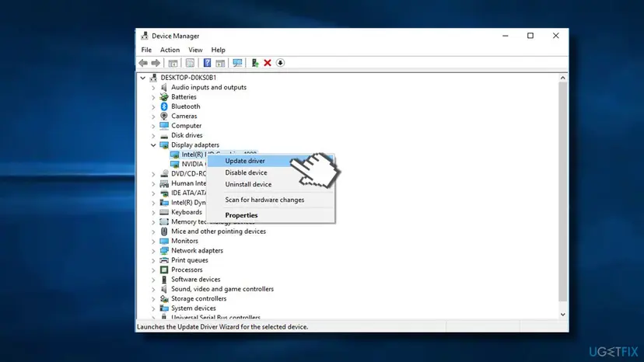644x362 pixels.
Task: Open the Help menu
Action: pyautogui.click(x=218, y=50)
